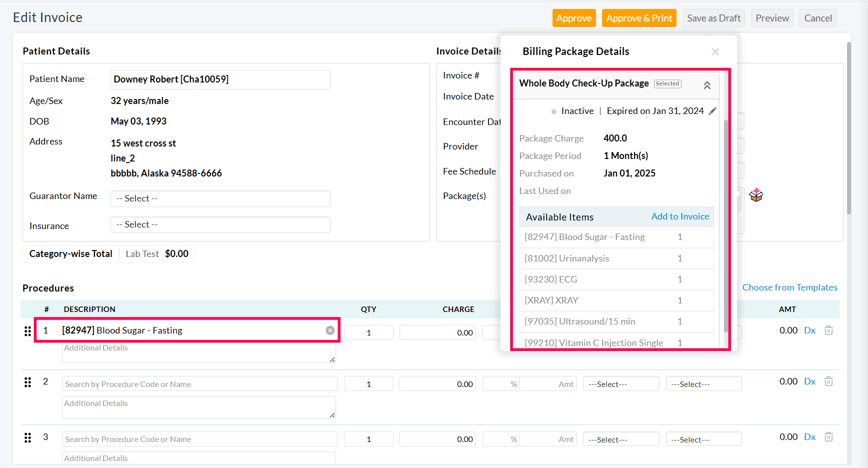The height and width of the screenshot is (468, 868).
Task: Click the procedure search field in row 2
Action: pos(200,384)
